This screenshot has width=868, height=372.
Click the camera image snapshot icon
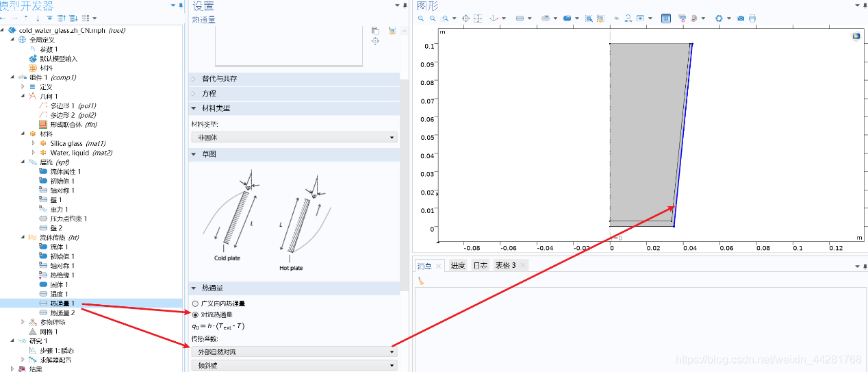(x=740, y=18)
